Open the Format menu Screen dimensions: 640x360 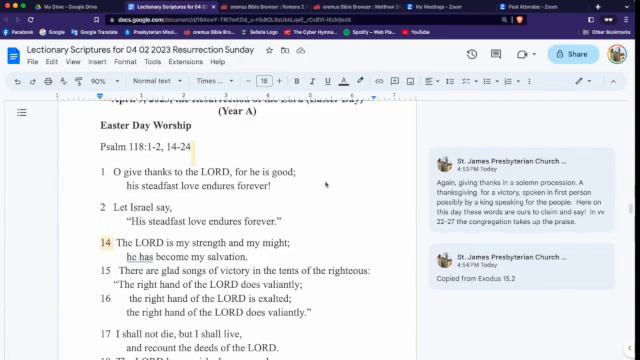[125, 62]
